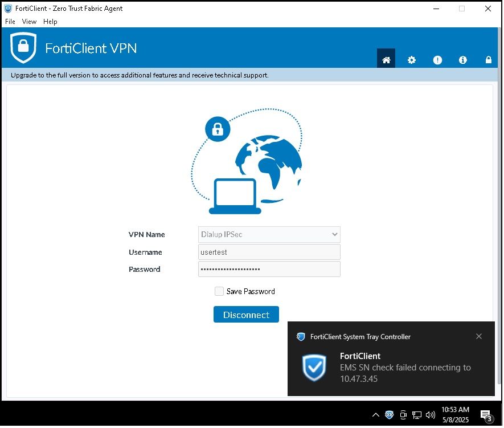Viewport: 504px width, 428px height.
Task: Open the About info icon
Action: click(464, 60)
